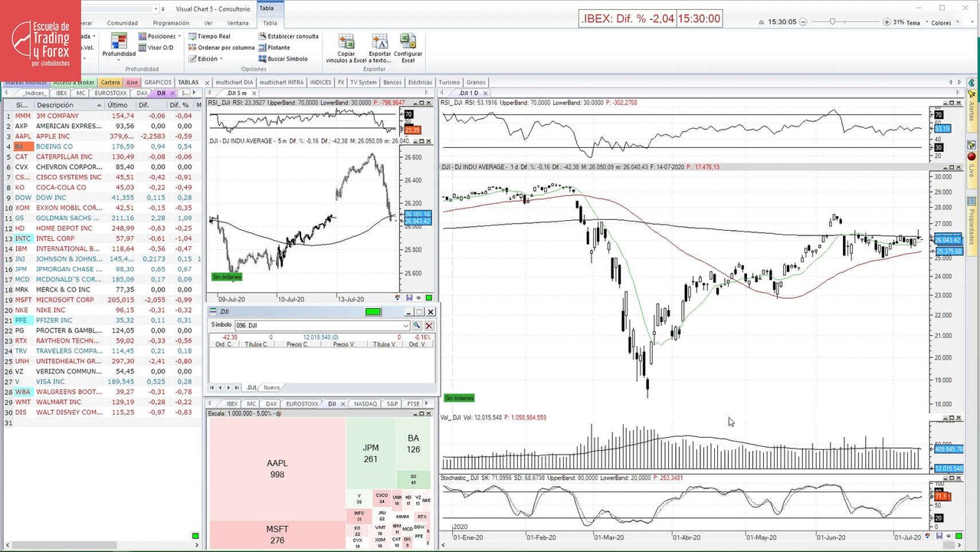Click the MSFT block in heatmap
Viewport: 980px width, 552px height.
coord(277,534)
